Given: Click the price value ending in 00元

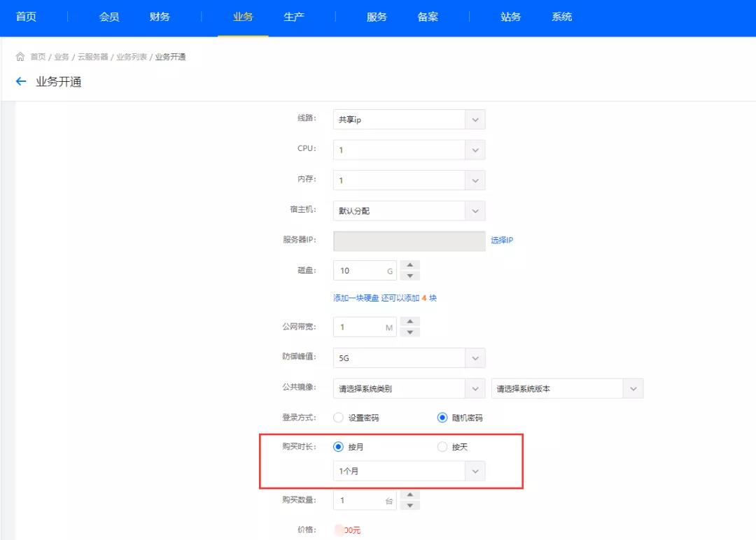Looking at the screenshot, I should coord(348,530).
